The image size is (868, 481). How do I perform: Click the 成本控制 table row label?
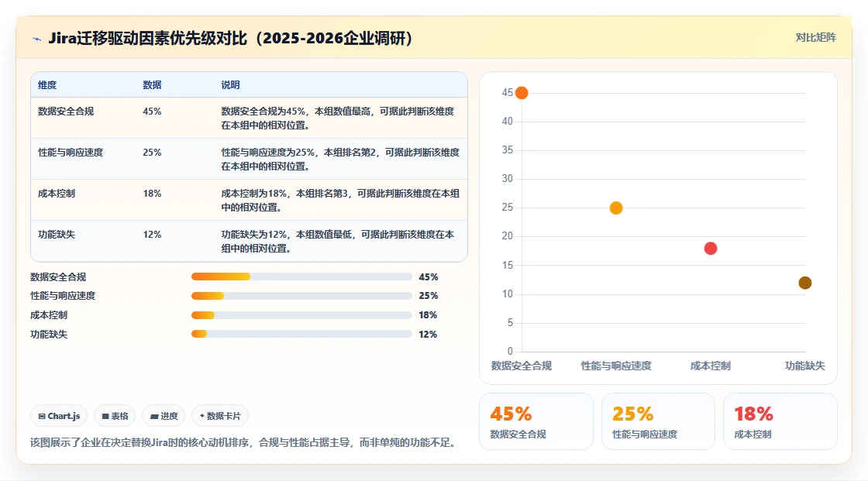57,193
